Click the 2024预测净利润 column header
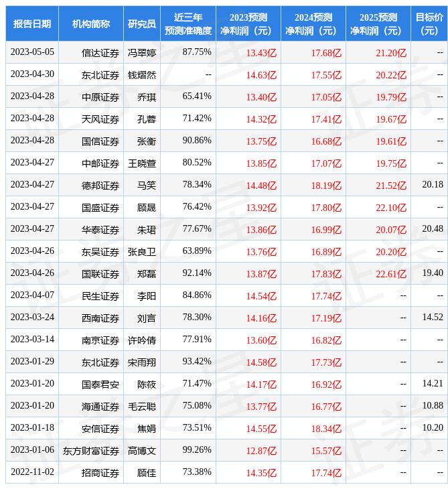Viewport: 448px width, 489px height. (313, 23)
